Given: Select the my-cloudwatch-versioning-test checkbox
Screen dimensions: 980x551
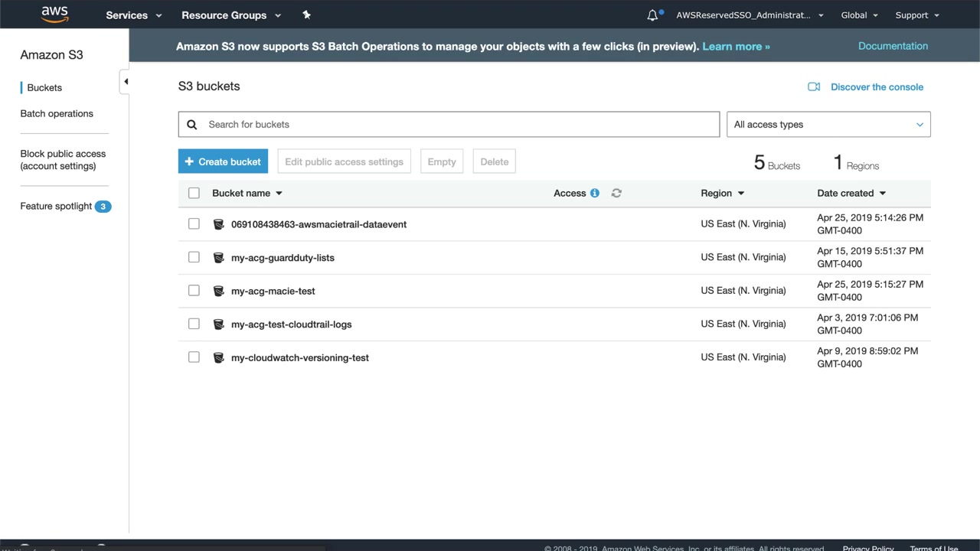Looking at the screenshot, I should [x=194, y=357].
